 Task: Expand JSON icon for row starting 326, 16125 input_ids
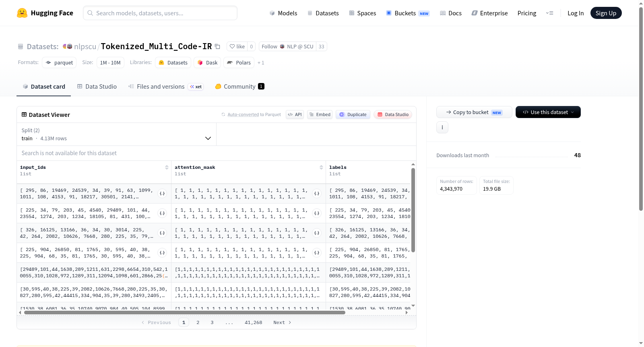pyautogui.click(x=162, y=233)
